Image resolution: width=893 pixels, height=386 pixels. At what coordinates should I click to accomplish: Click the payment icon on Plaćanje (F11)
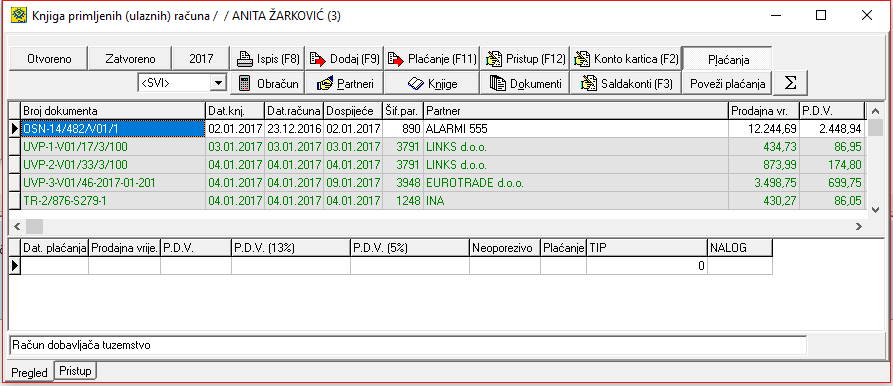396,59
